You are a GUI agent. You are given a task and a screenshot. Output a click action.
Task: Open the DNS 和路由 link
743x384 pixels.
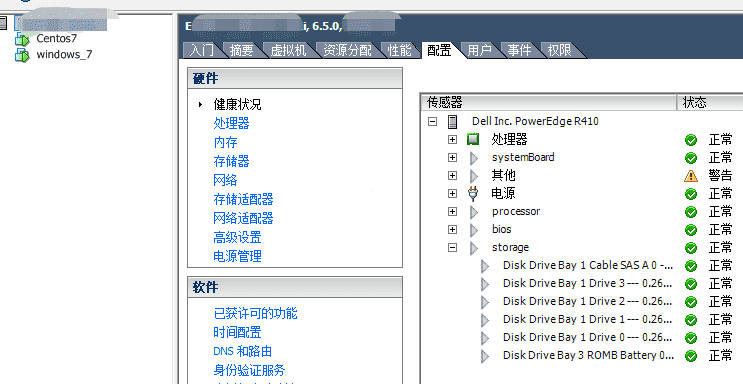(243, 351)
